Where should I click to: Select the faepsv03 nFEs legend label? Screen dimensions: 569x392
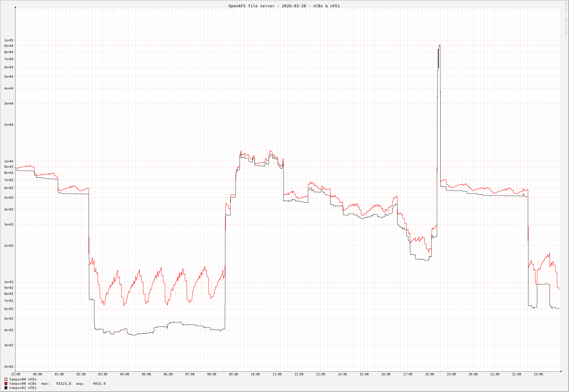23,388
